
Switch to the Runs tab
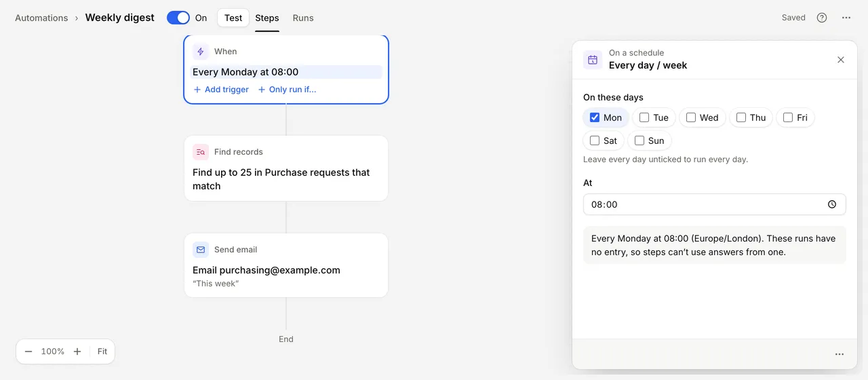pos(303,18)
